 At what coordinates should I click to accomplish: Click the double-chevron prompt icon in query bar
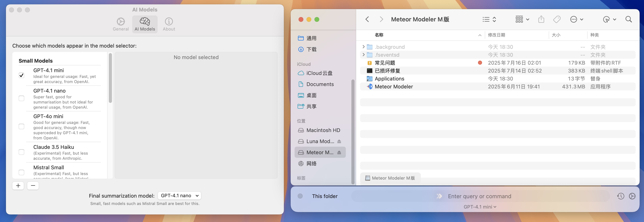pos(439,196)
